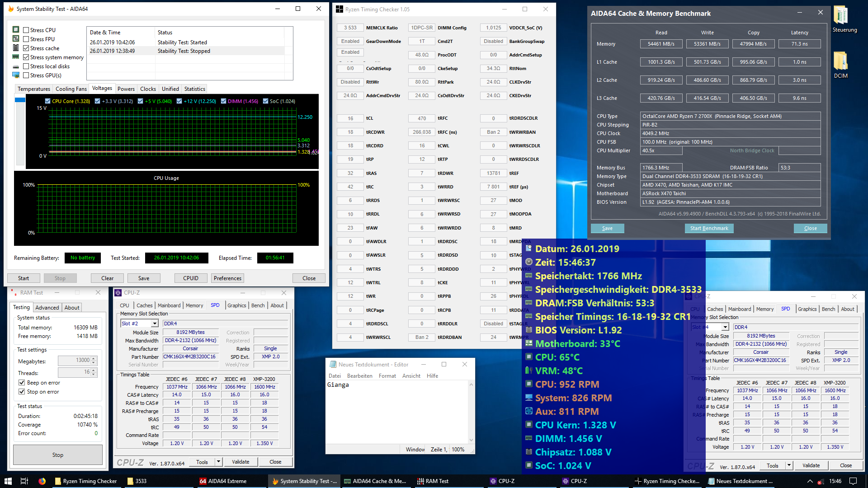
Task: Open the Slot #2 memory slot dropdown
Action: coord(155,324)
